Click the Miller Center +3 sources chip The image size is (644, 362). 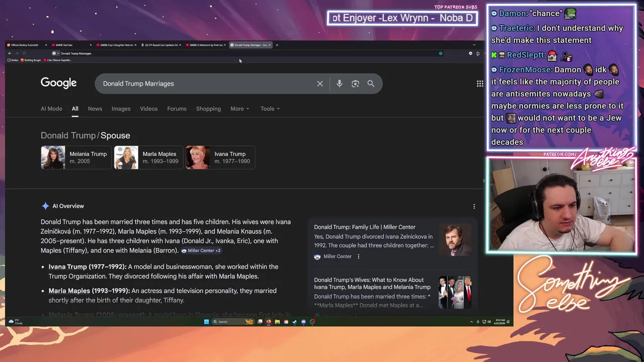(201, 250)
